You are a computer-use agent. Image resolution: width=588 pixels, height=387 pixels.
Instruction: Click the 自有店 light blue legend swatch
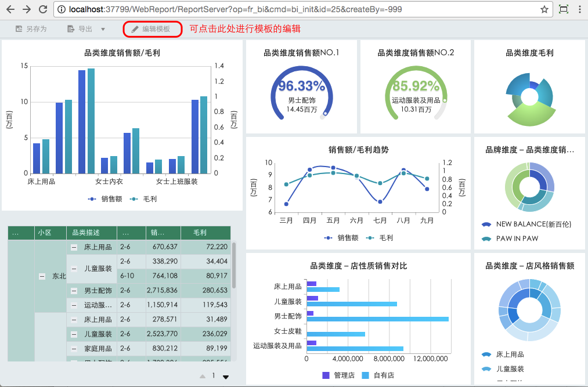(x=366, y=375)
